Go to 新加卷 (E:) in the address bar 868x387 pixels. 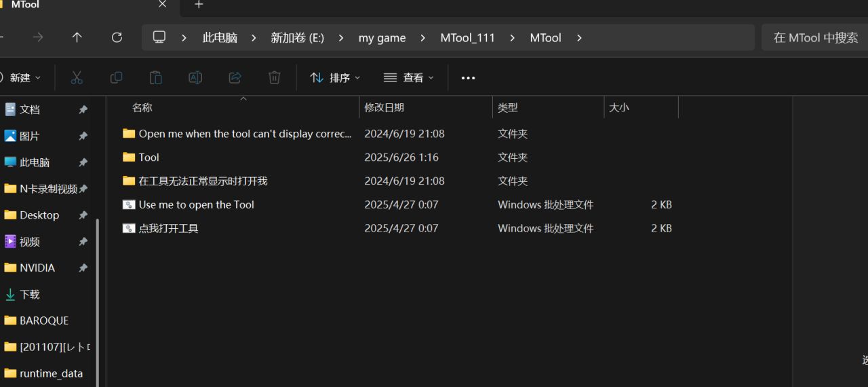click(x=298, y=38)
